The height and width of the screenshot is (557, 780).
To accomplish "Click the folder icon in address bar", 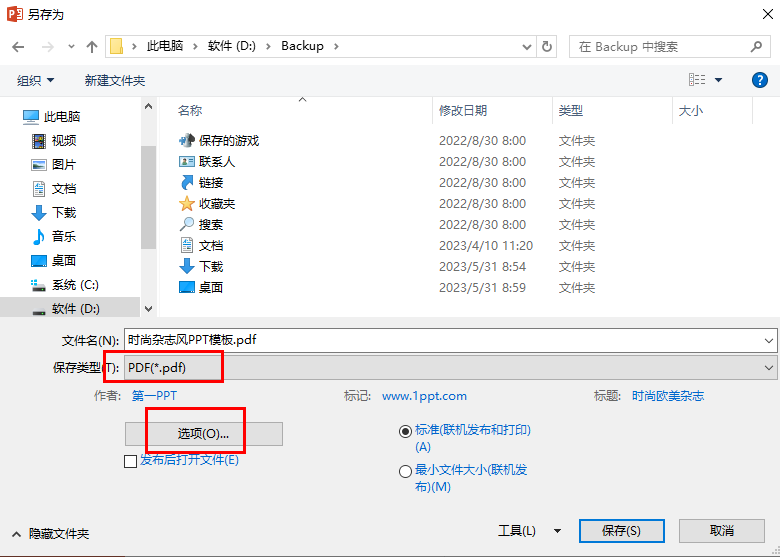I will coord(116,46).
